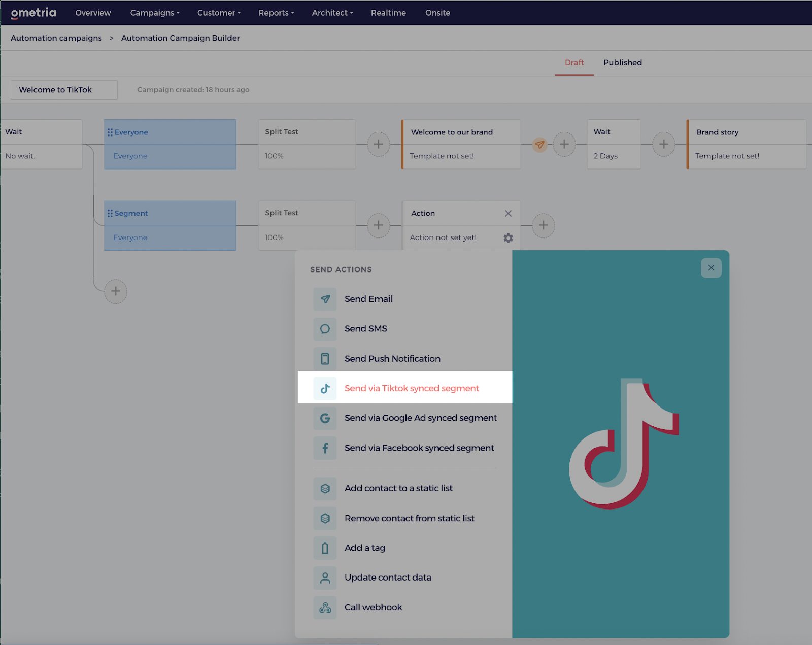Open the Customer dropdown menu

[219, 13]
